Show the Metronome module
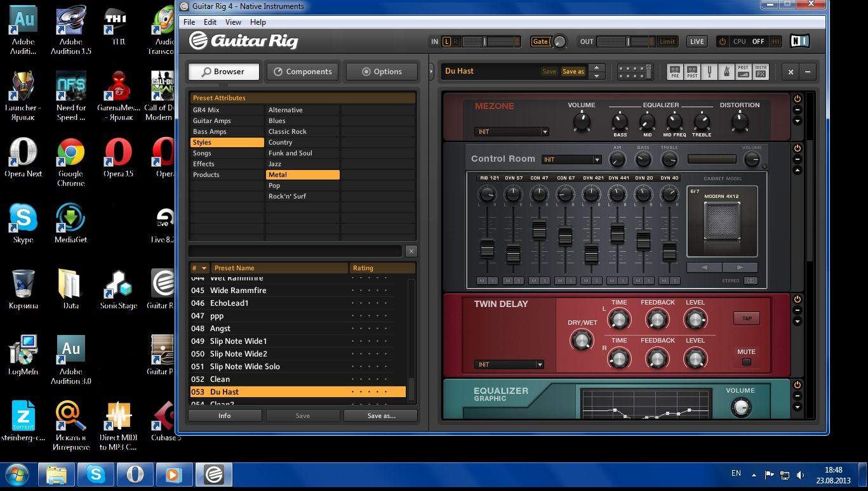868x491 pixels. (726, 72)
